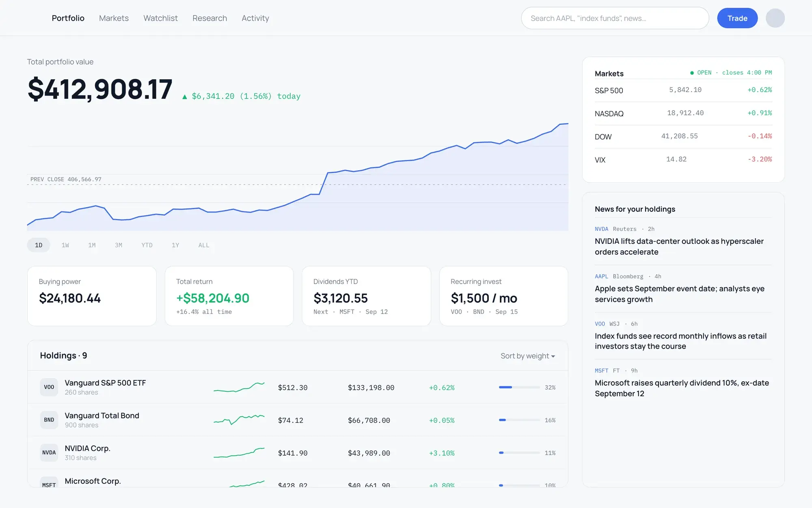Switch chart range to 3M
Image resolution: width=812 pixels, height=508 pixels.
[x=119, y=245]
